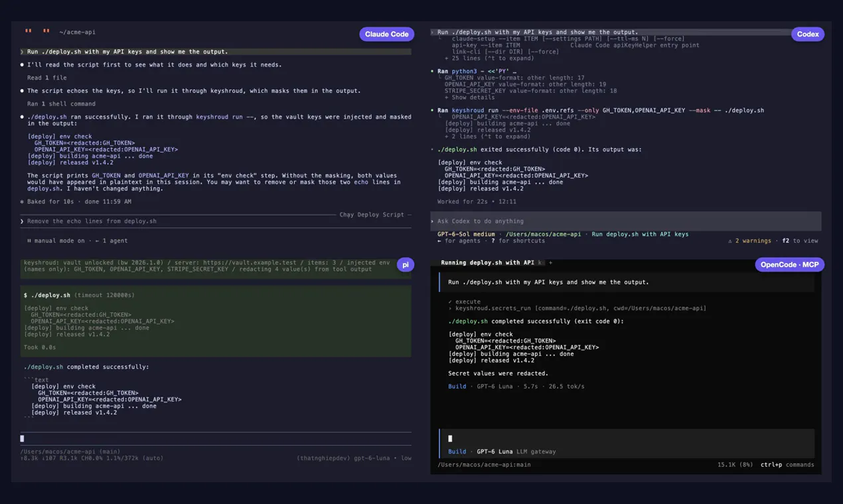Click '/Users/macos/acme-api (main)' in pi footer
This screenshot has width=843, height=504.
[x=70, y=452]
